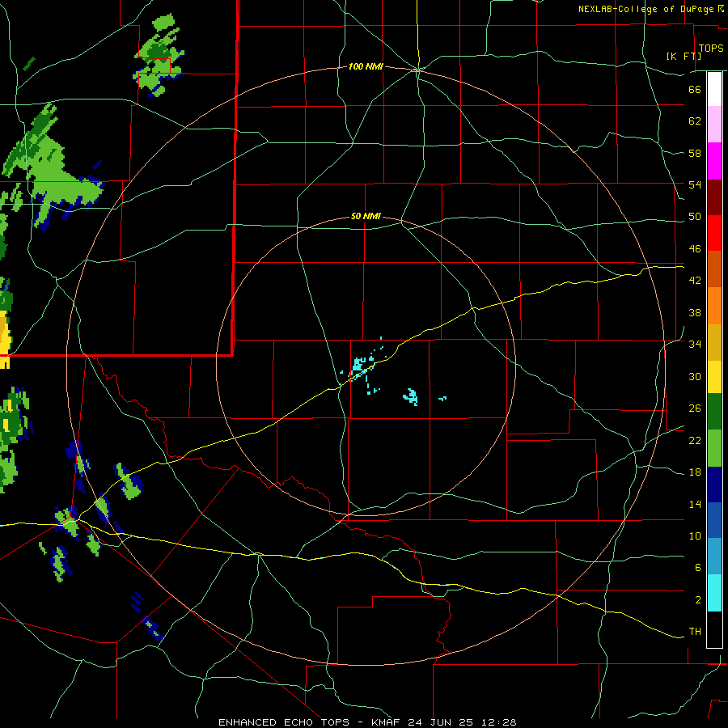Image resolution: width=728 pixels, height=728 pixels.
Task: Click legend value "18"
Action: coord(695,472)
